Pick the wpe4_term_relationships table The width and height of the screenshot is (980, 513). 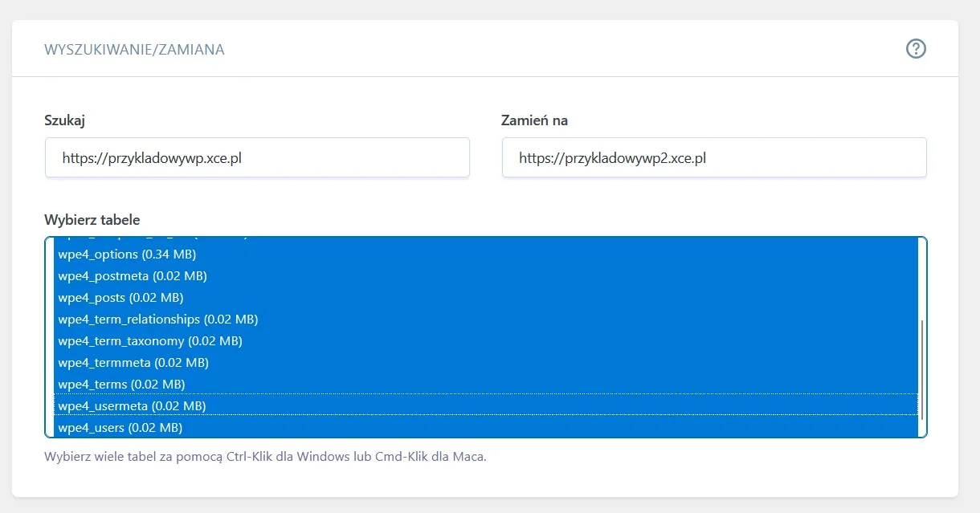[157, 320]
